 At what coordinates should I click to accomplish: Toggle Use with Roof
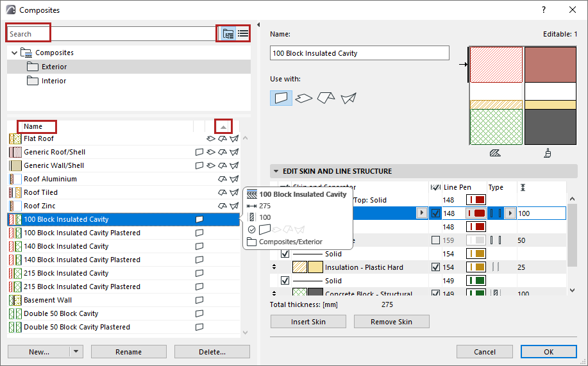click(326, 98)
